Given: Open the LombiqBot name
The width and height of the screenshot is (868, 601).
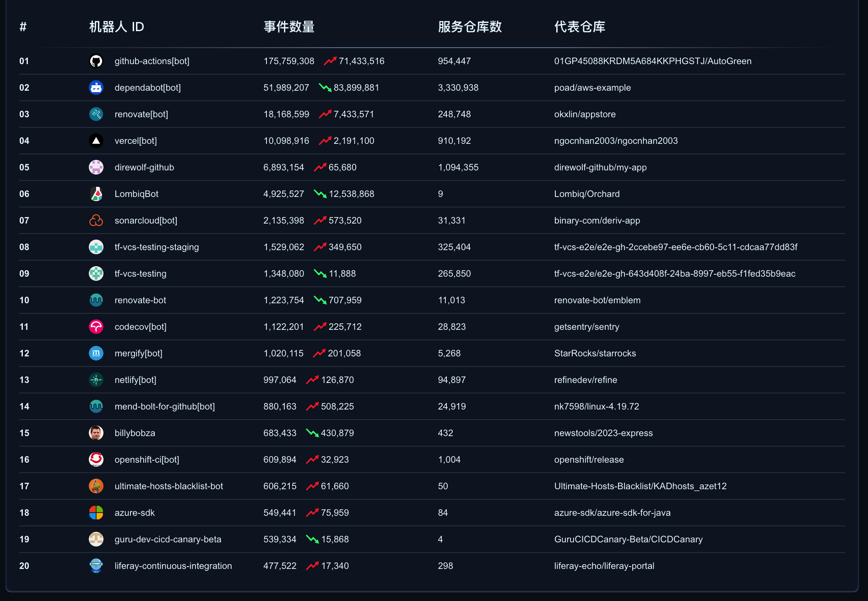Looking at the screenshot, I should click(x=136, y=194).
